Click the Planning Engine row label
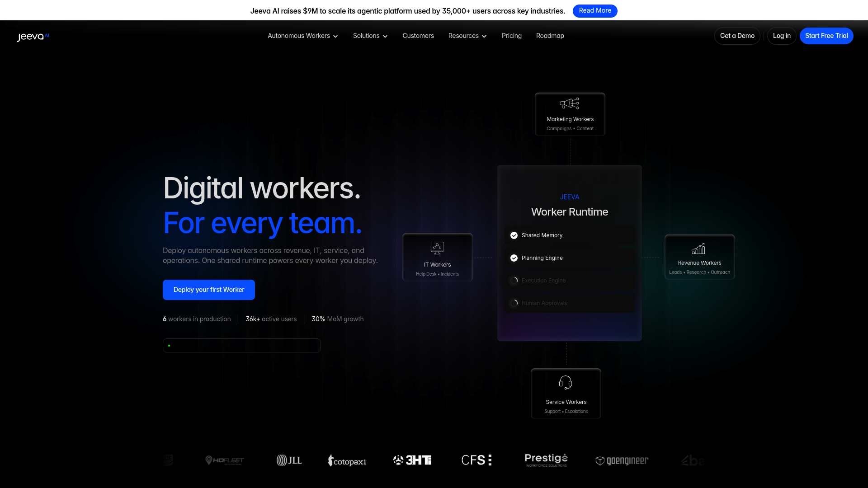Viewport: 868px width, 488px height. tap(542, 258)
